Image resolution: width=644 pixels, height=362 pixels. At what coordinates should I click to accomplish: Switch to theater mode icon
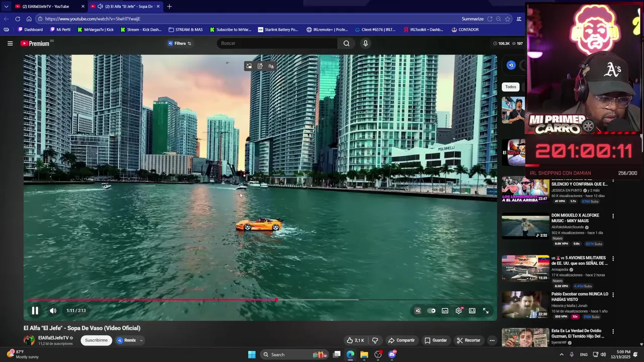point(472,311)
